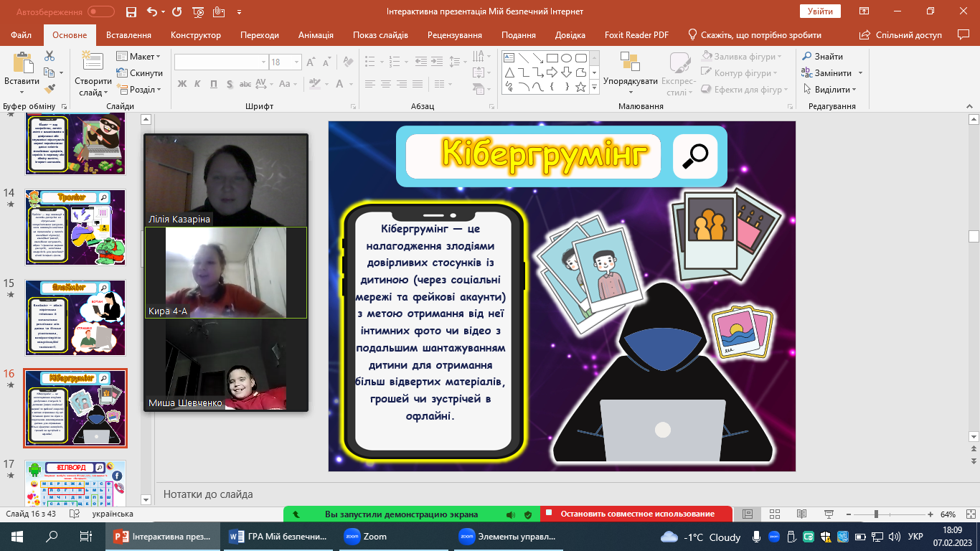Open the Файл tab

point(22,35)
